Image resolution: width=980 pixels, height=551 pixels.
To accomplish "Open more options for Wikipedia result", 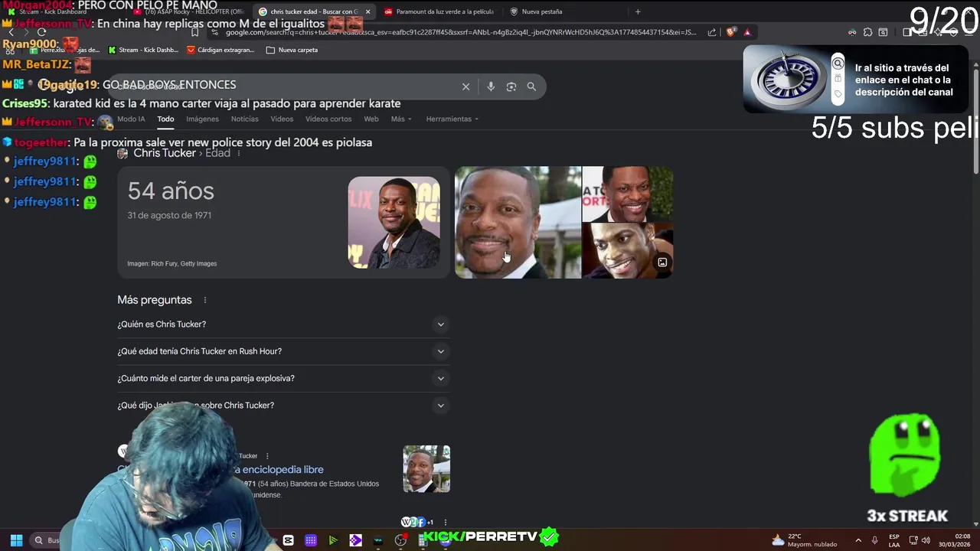I will [x=267, y=456].
